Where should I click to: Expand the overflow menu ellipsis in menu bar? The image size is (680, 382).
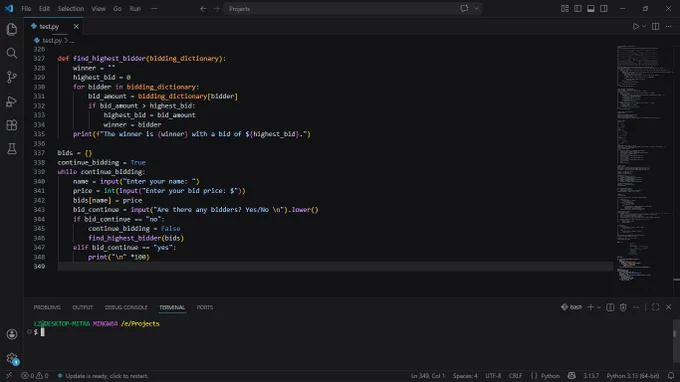[x=154, y=8]
